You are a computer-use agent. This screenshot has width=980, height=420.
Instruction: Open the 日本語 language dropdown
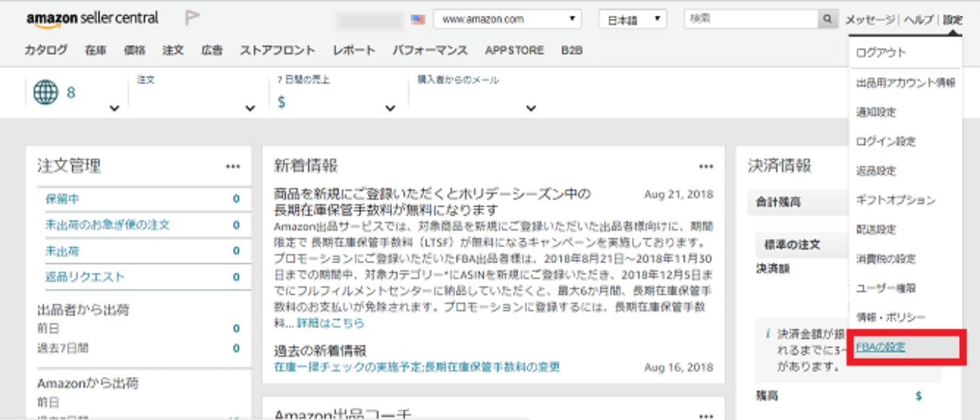[x=632, y=20]
